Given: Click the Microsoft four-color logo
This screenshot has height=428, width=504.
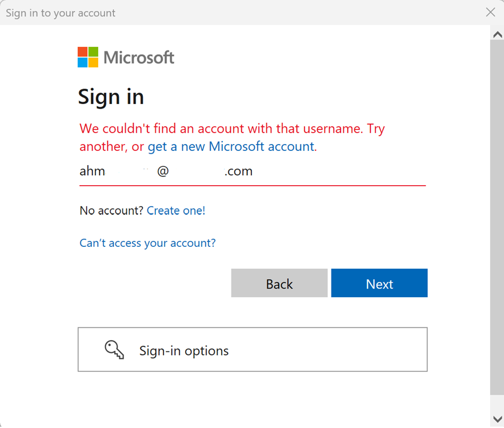Looking at the screenshot, I should pos(88,57).
